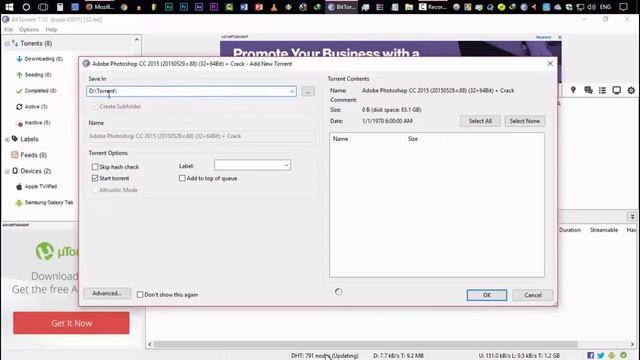The image size is (640, 360).
Task: Click the Active refresh icon in sidebar
Action: (19, 107)
